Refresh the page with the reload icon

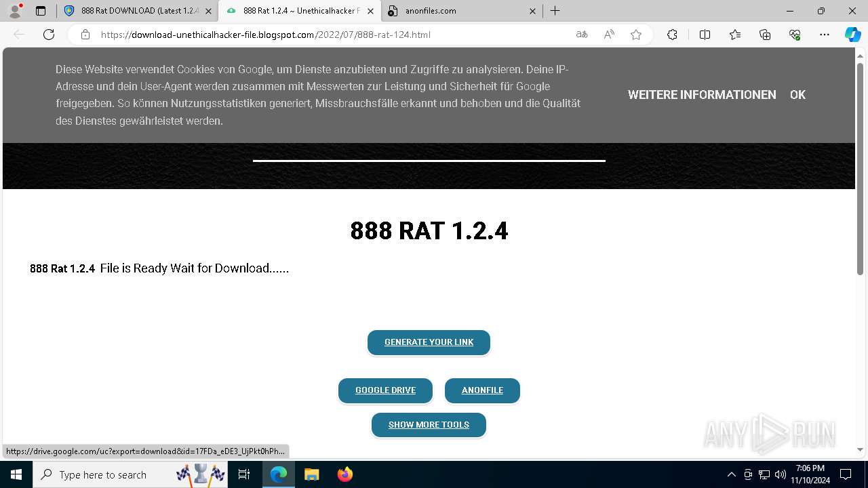(49, 35)
